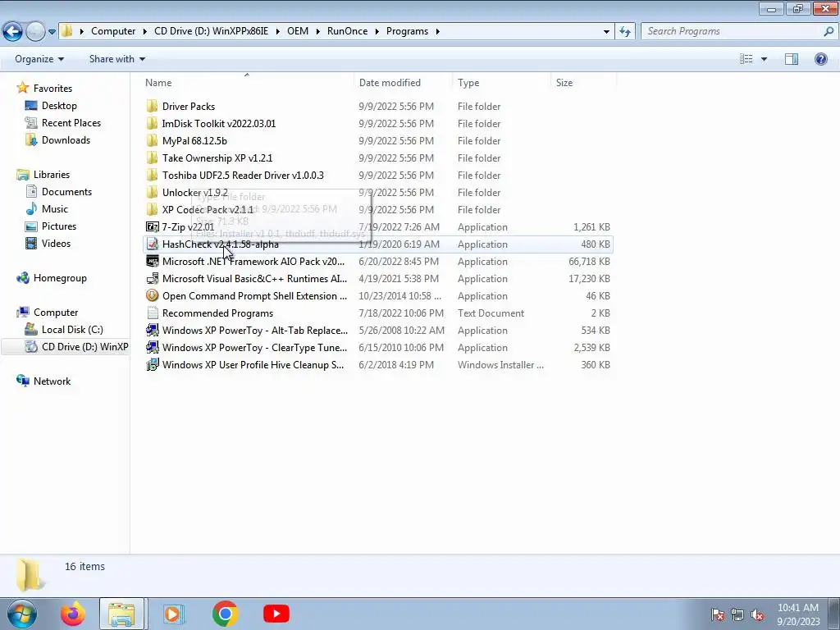This screenshot has width=840, height=630.
Task: Select the 7-Zip v22.01 application icon
Action: 152,226
